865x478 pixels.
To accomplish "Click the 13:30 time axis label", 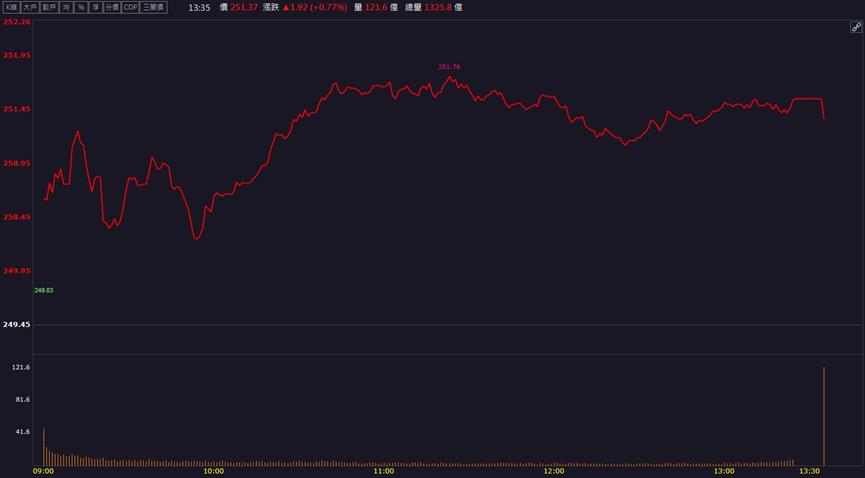I will click(x=809, y=471).
